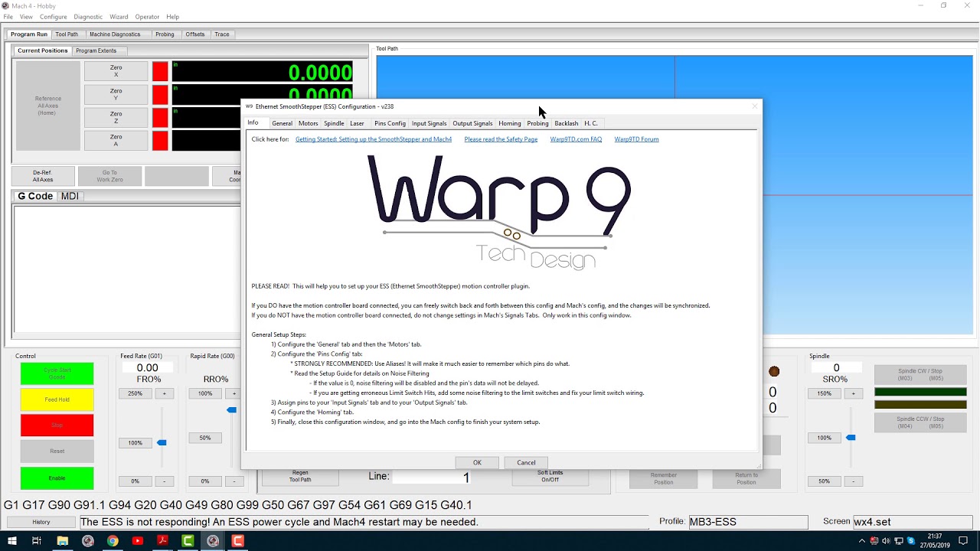Open the Trace tab
The height and width of the screenshot is (551, 980).
[222, 34]
